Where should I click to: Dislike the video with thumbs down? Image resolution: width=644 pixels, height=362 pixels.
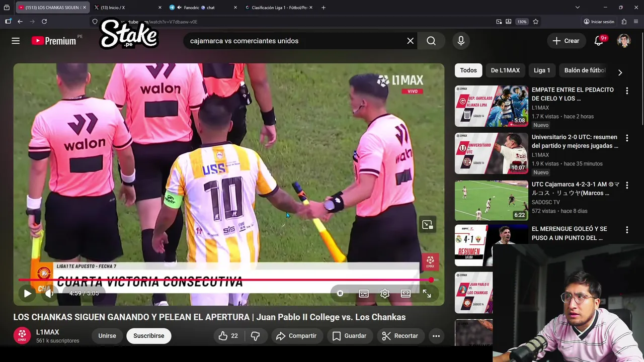(x=256, y=336)
